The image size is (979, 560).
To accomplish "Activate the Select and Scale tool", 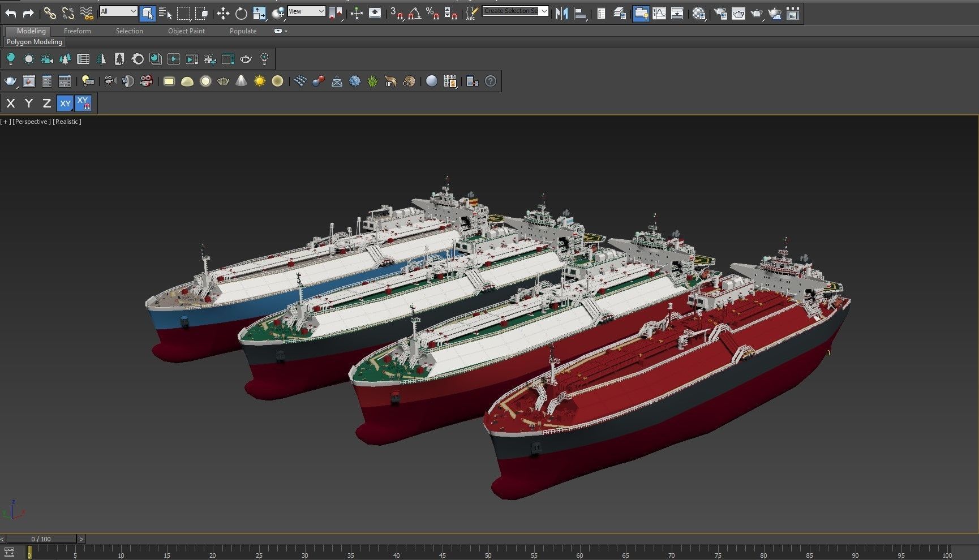I will coord(259,14).
